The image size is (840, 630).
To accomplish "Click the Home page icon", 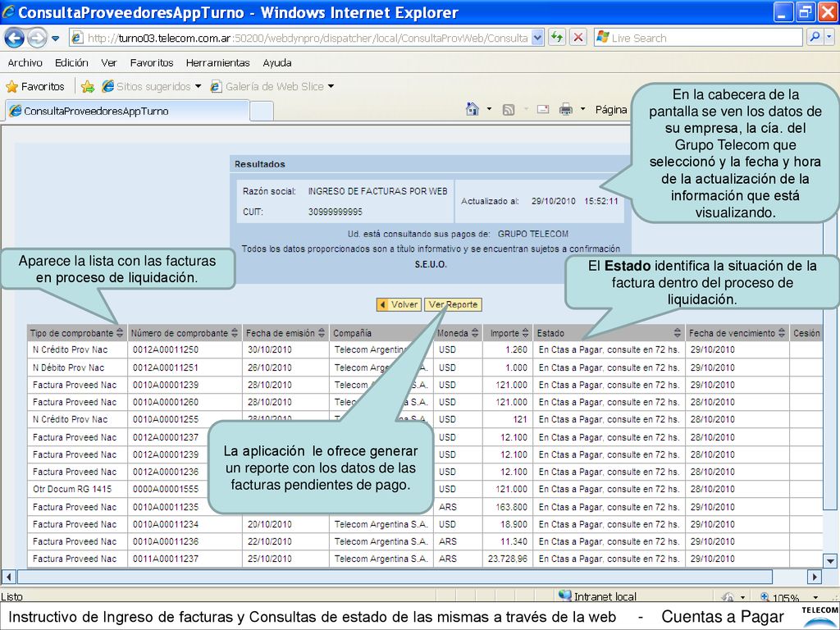I will [472, 109].
